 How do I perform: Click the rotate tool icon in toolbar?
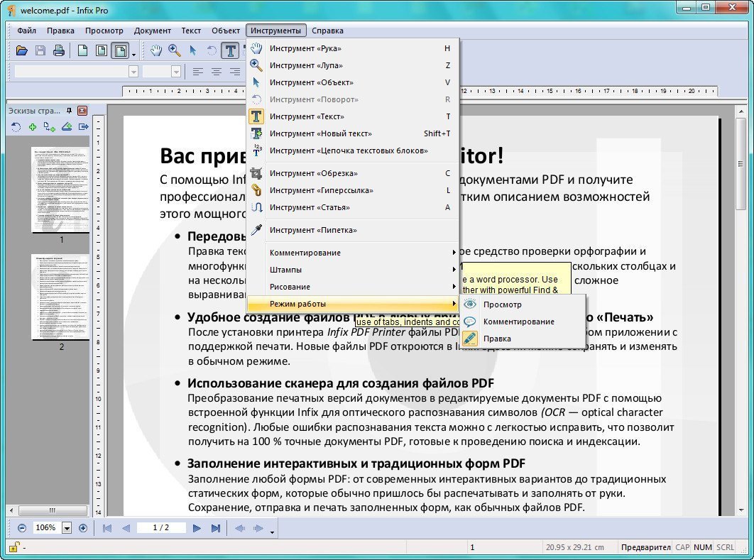(x=212, y=50)
